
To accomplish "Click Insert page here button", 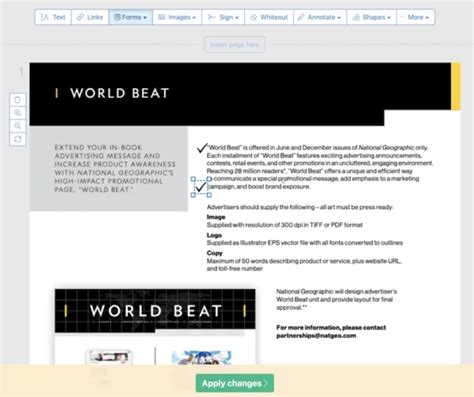I will tap(235, 45).
